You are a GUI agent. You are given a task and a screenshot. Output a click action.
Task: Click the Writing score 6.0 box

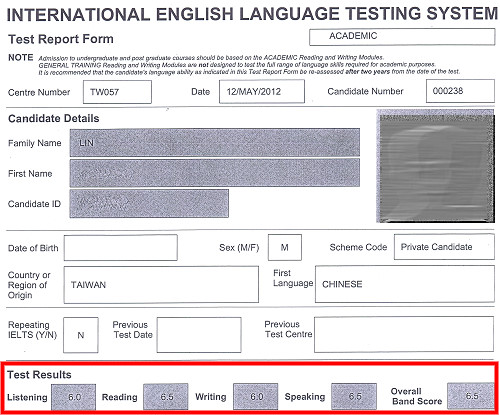(x=256, y=396)
